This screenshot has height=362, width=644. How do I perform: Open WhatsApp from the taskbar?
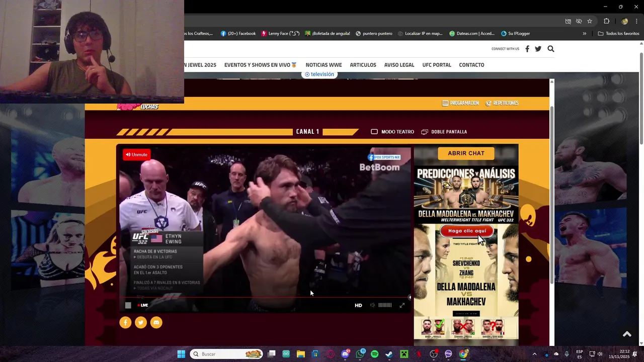(x=360, y=354)
